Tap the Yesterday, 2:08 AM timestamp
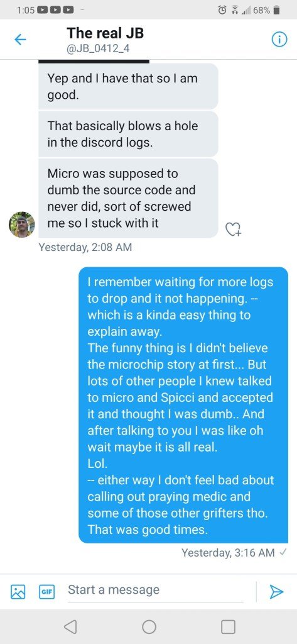297x644 pixels. 85,247
